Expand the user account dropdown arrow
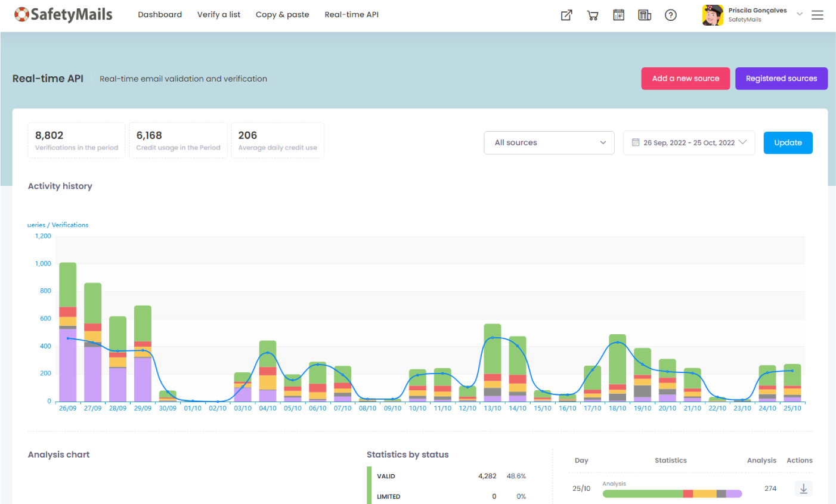 point(800,14)
